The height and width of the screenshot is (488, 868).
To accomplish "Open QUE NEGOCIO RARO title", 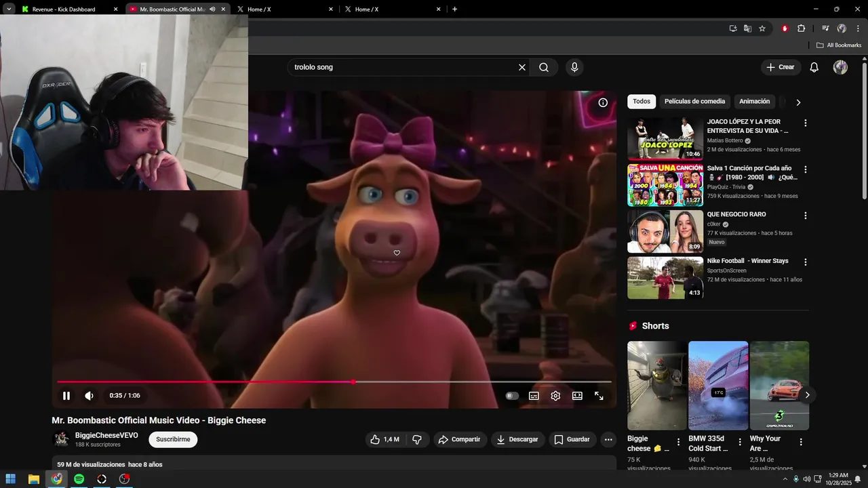I will click(736, 214).
